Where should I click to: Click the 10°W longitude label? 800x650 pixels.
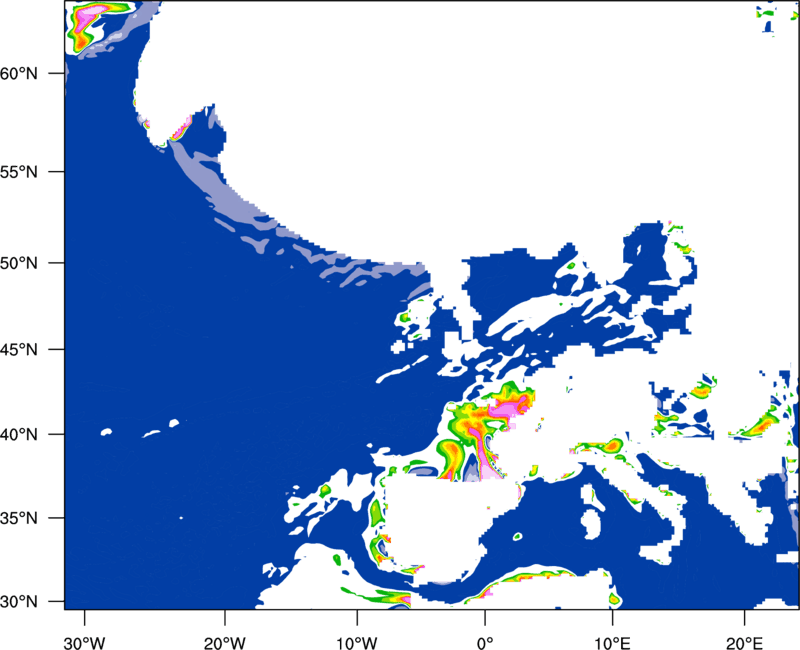tap(357, 643)
